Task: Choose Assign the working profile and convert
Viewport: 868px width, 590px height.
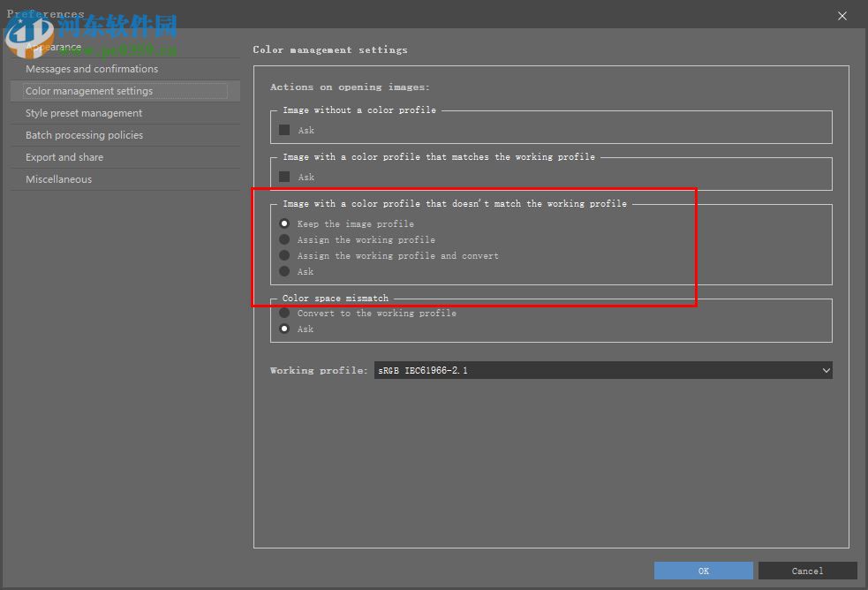Action: coord(284,255)
